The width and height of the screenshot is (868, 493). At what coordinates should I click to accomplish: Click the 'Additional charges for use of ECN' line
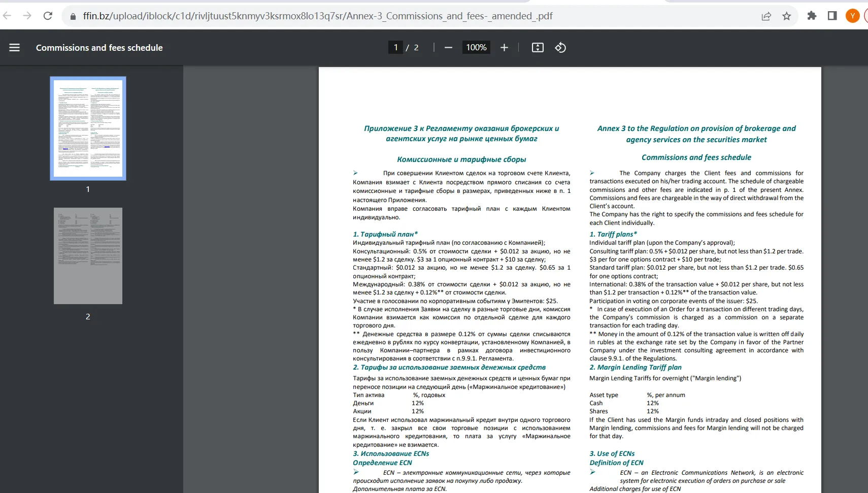coord(635,489)
